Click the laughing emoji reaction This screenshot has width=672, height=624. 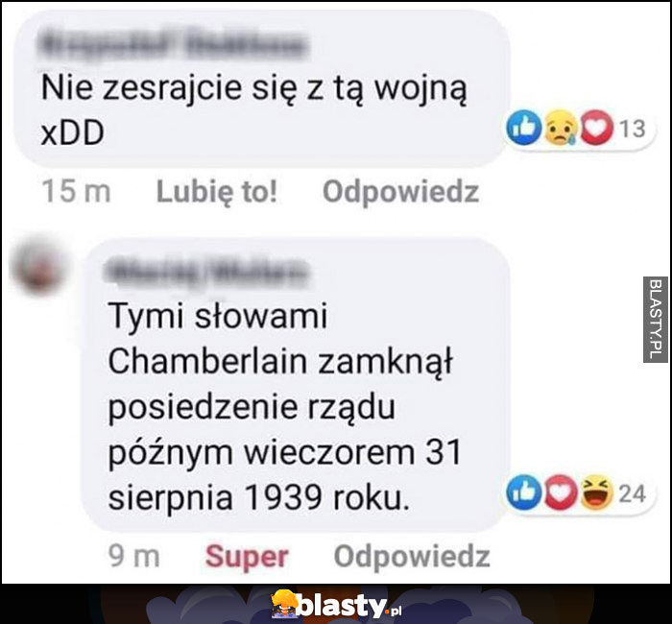[x=596, y=492]
